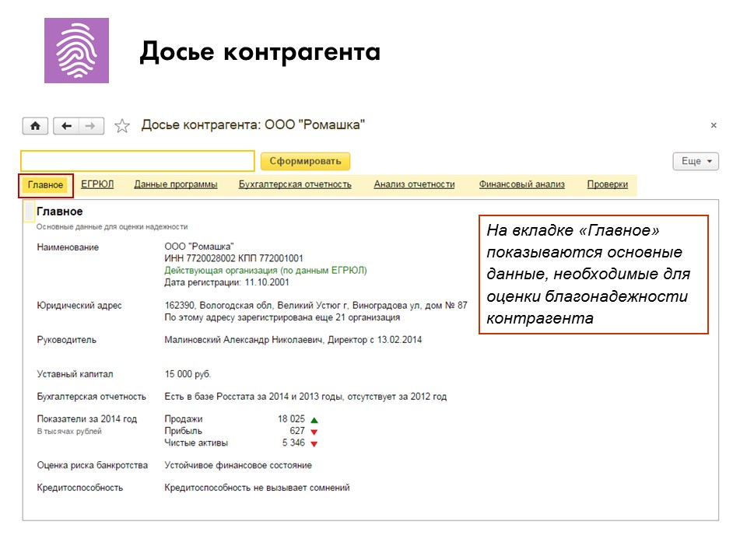Click the red down arrow next to Прибыль
Viewport: 747px width, 560px height.
coord(314,432)
